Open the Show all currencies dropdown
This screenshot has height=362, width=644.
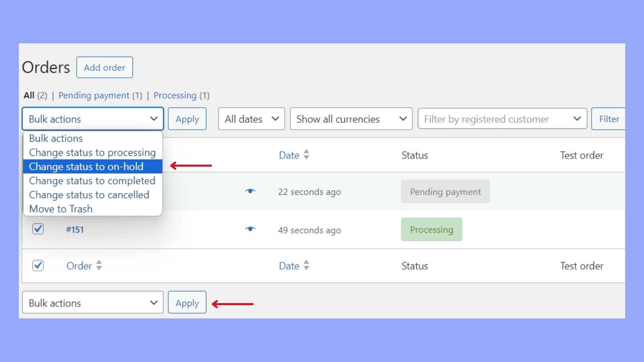click(x=351, y=119)
